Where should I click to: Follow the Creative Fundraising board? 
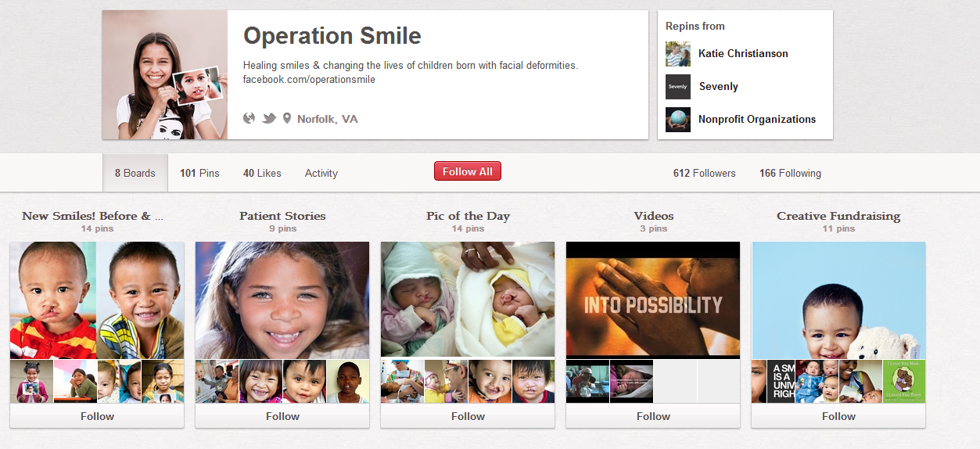[838, 416]
